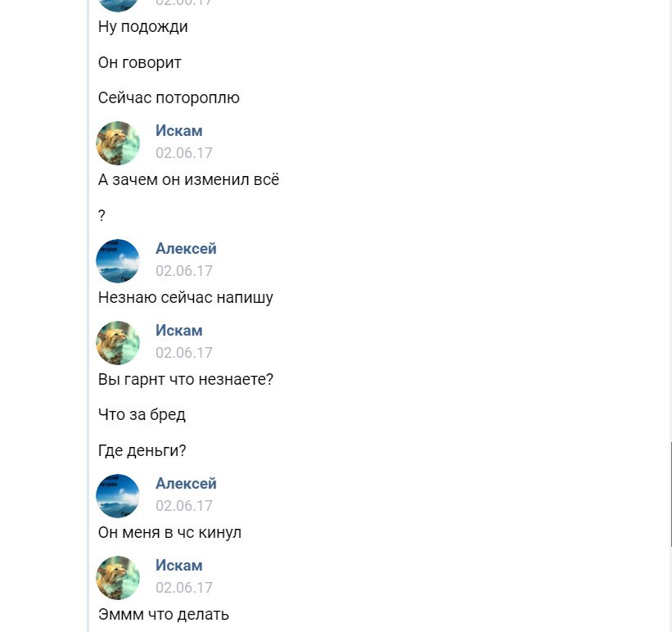The image size is (672, 632).
Task: Click Искам's avatar above "А зачем он изменил всё"
Action: [x=118, y=143]
